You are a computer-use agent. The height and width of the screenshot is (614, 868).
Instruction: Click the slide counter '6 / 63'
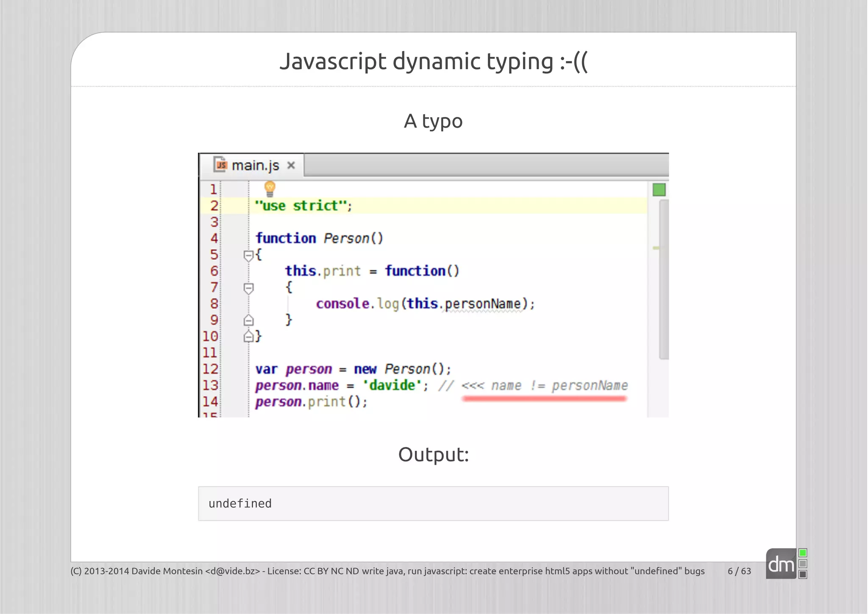coord(739,571)
